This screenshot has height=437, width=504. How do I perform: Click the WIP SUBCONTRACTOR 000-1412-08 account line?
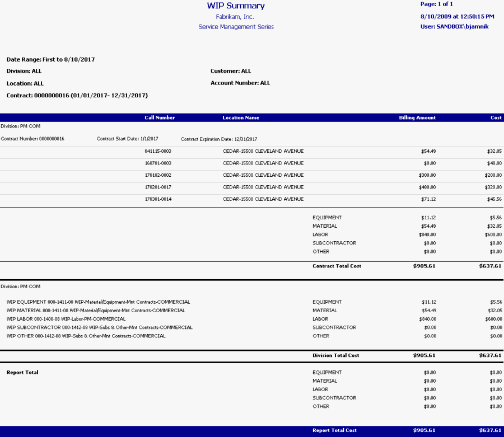100,327
